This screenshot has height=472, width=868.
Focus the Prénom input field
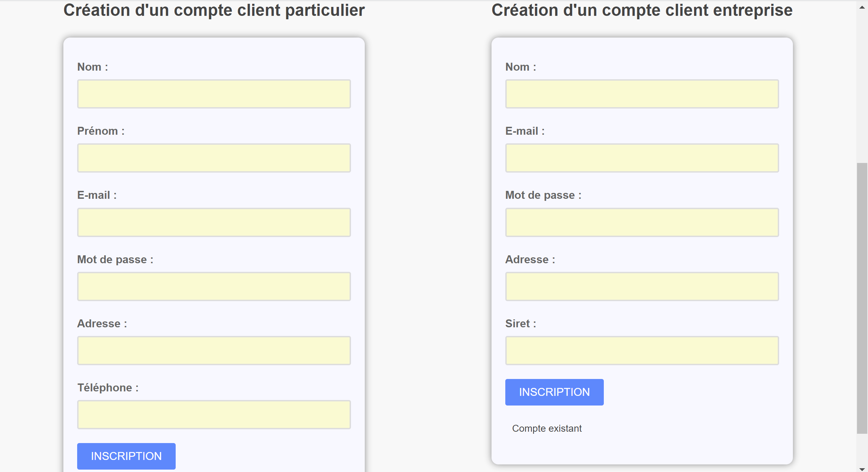(214, 158)
